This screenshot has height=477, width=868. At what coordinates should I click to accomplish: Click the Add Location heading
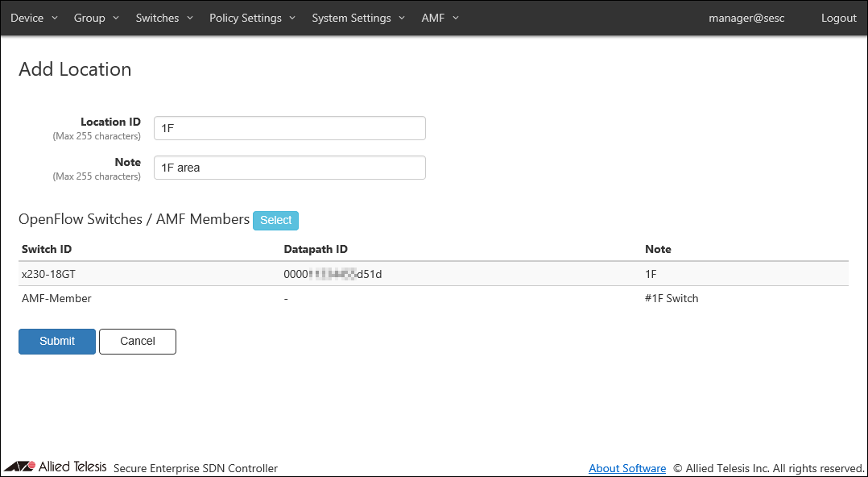pos(75,69)
